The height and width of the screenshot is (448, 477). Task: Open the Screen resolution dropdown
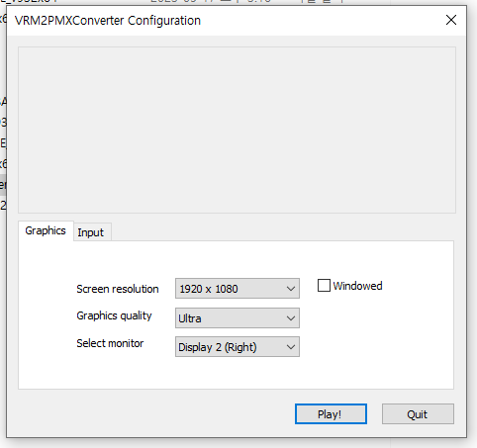click(x=238, y=289)
